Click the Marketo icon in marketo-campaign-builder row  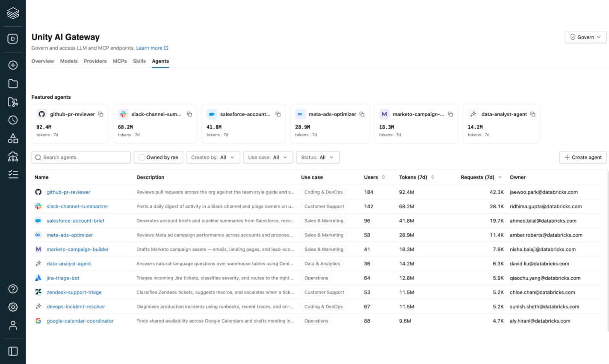click(x=38, y=250)
